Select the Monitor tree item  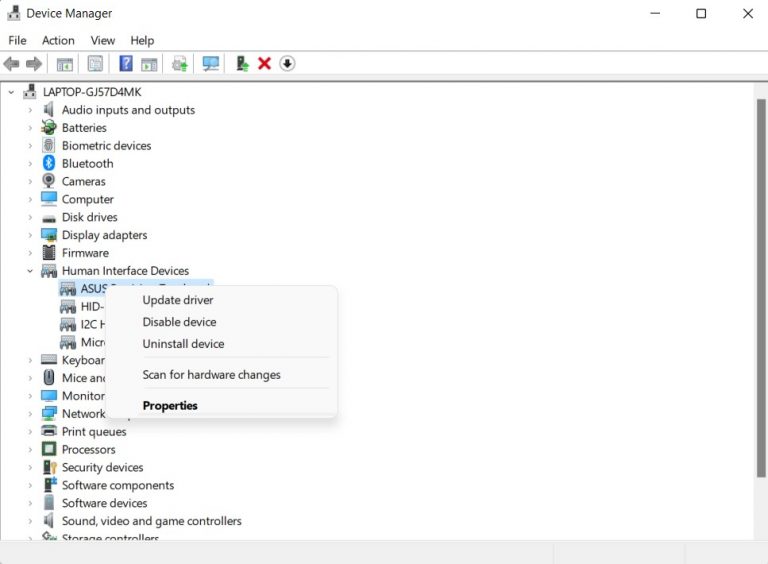83,396
